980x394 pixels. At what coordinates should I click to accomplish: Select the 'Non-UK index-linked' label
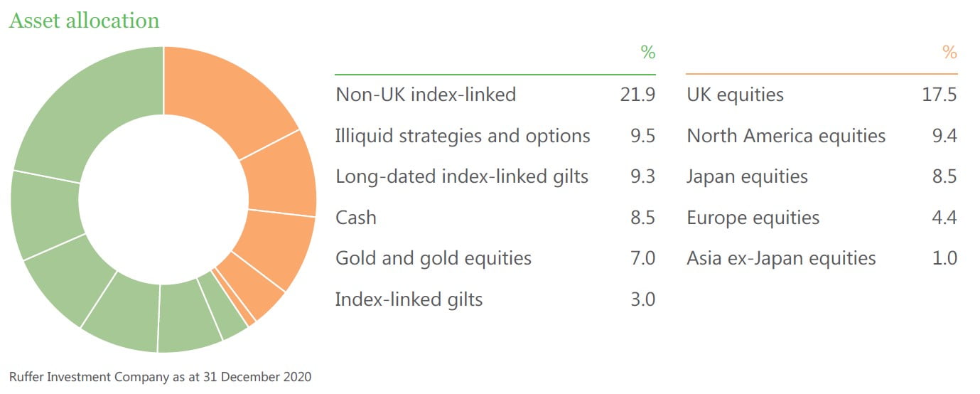click(x=426, y=95)
